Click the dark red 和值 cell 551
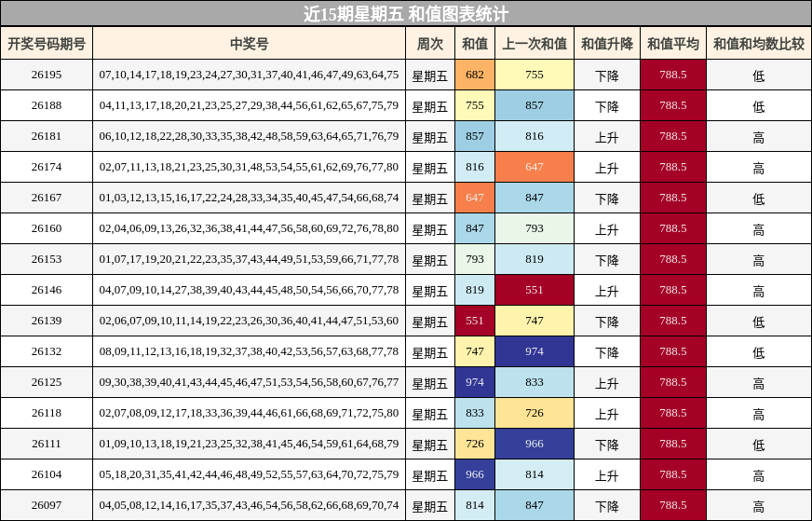 [475, 321]
